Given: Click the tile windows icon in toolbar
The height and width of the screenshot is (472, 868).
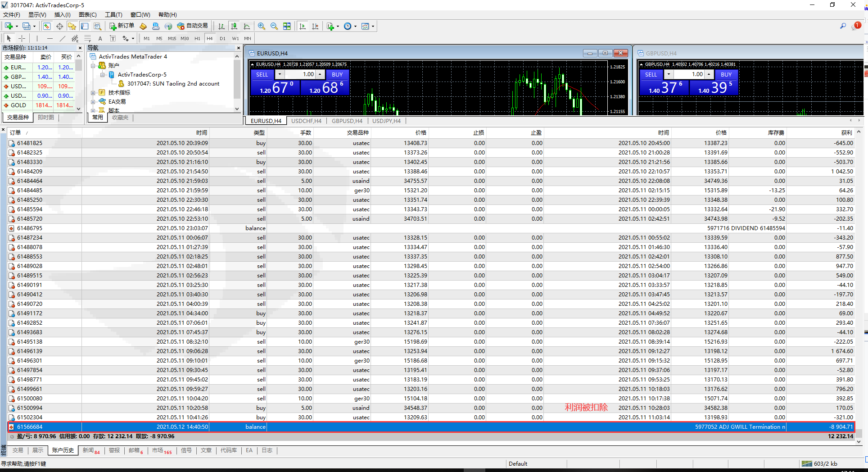Looking at the screenshot, I should point(287,26).
